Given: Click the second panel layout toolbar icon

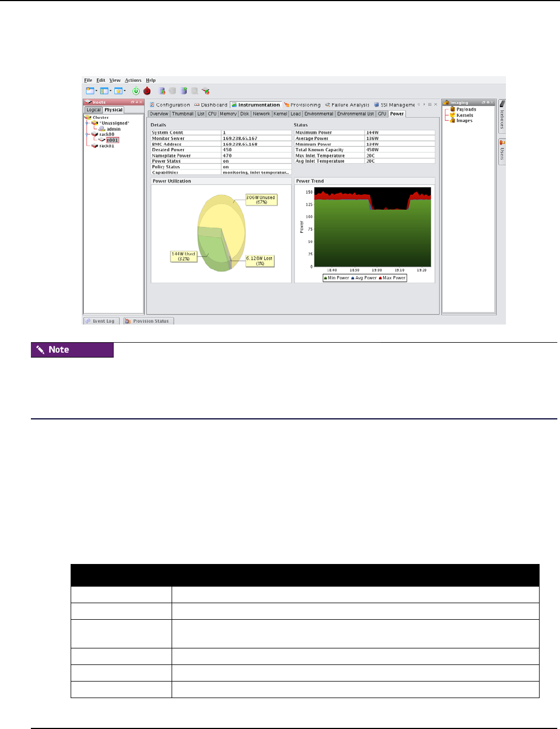Looking at the screenshot, I should [104, 91].
